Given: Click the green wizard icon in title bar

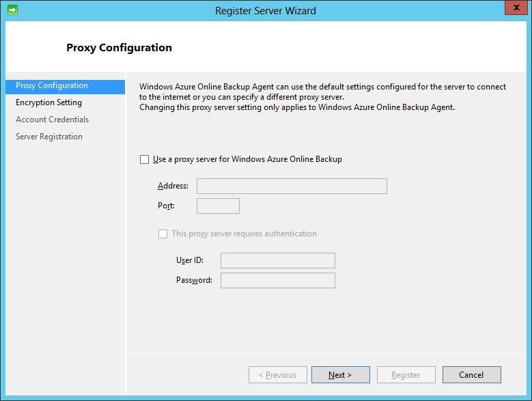Looking at the screenshot, I should point(12,10).
